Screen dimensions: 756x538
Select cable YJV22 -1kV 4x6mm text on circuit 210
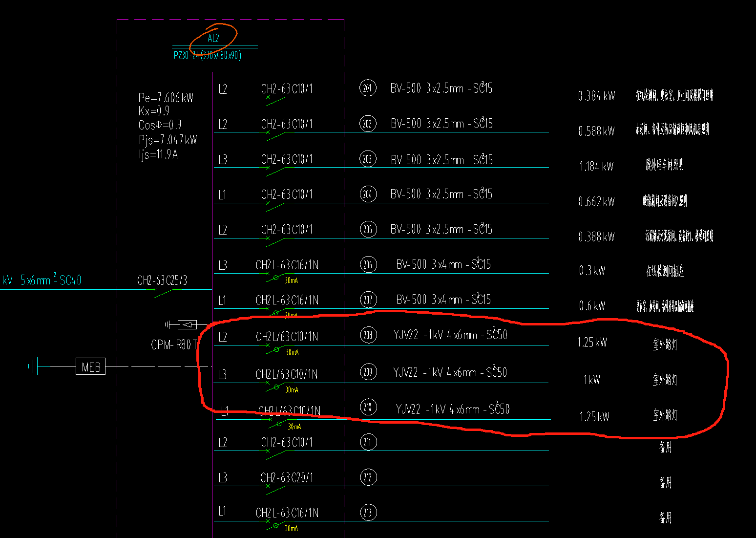(453, 409)
